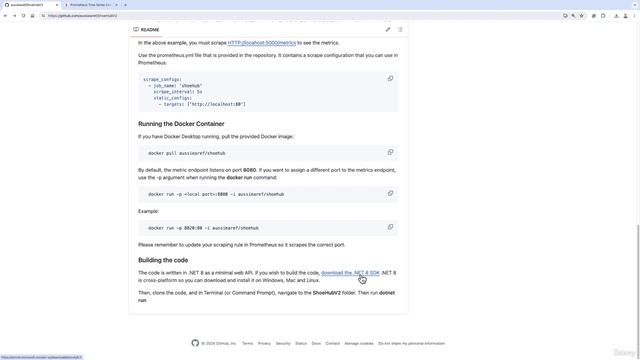Image resolution: width=640 pixels, height=360 pixels.
Task: Click the browser back arrow
Action: [x=5, y=16]
